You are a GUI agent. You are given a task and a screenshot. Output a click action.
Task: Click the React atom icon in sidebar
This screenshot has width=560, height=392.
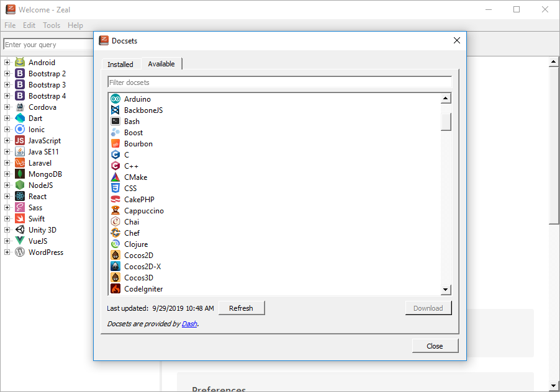click(x=20, y=196)
